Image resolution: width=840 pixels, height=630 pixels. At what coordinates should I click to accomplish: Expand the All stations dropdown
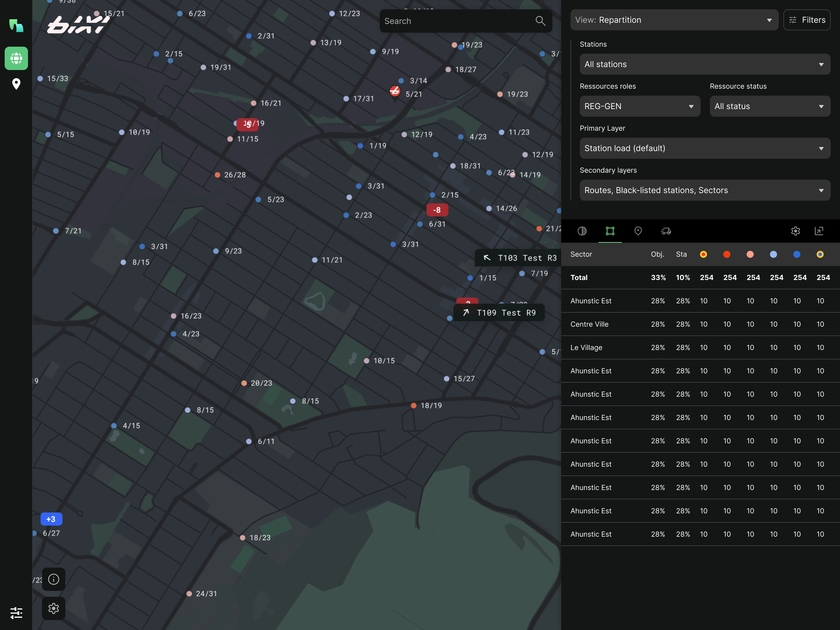[705, 64]
